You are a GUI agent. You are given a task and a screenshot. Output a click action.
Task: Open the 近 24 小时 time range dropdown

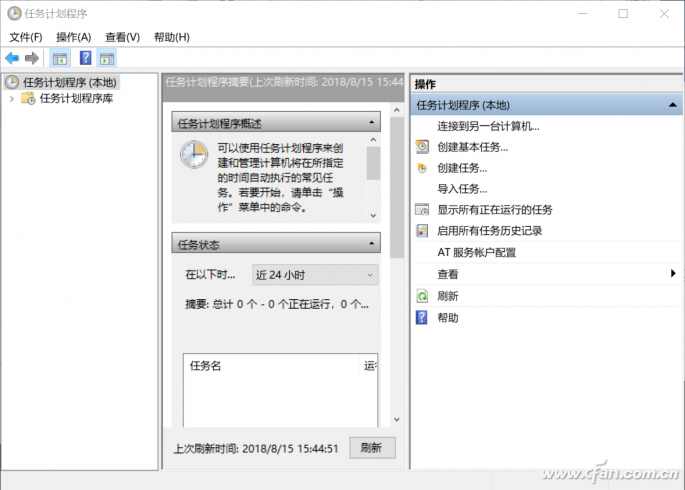315,274
